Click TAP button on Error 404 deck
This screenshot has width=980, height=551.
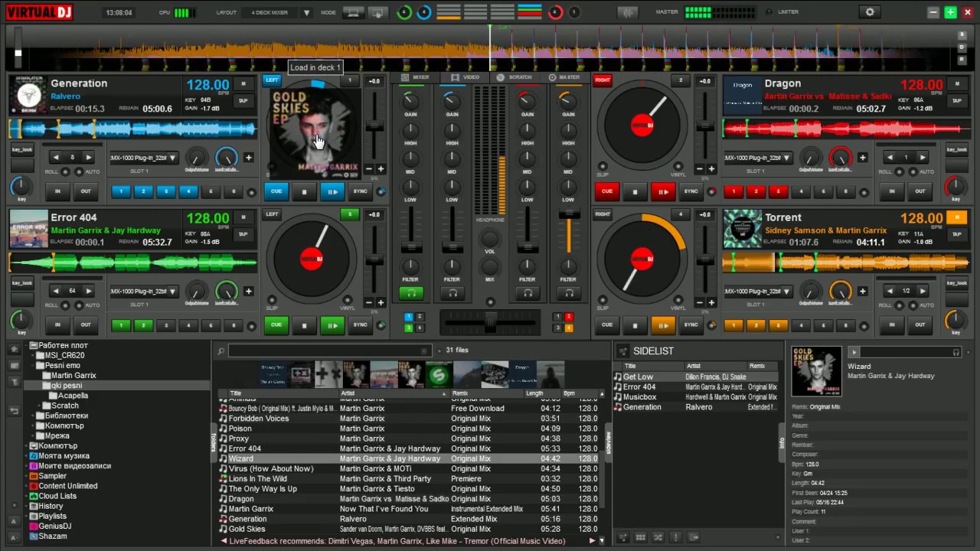tap(243, 234)
